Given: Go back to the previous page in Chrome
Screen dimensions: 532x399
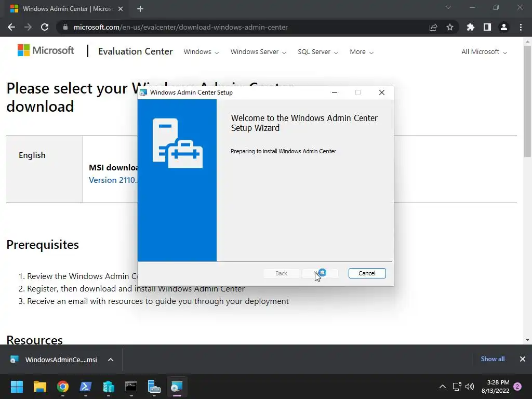Looking at the screenshot, I should (x=11, y=27).
